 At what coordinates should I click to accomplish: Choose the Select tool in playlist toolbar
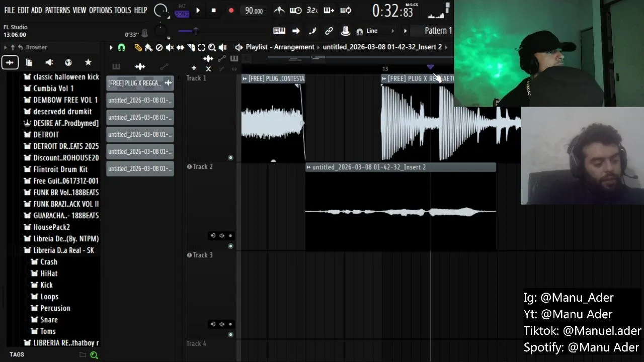coord(201,47)
